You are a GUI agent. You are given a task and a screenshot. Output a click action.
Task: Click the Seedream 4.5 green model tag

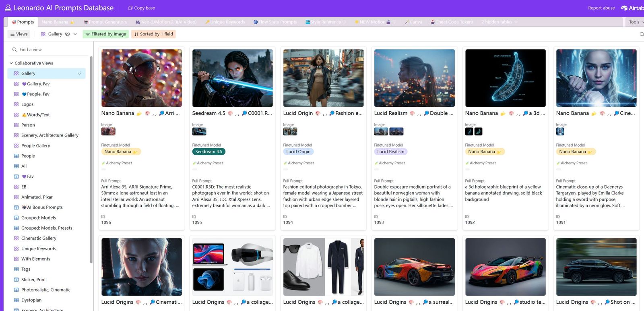coord(208,152)
